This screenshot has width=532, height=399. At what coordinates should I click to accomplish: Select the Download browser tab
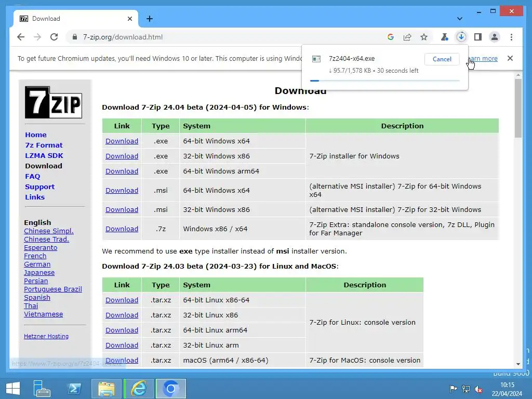pyautogui.click(x=76, y=19)
